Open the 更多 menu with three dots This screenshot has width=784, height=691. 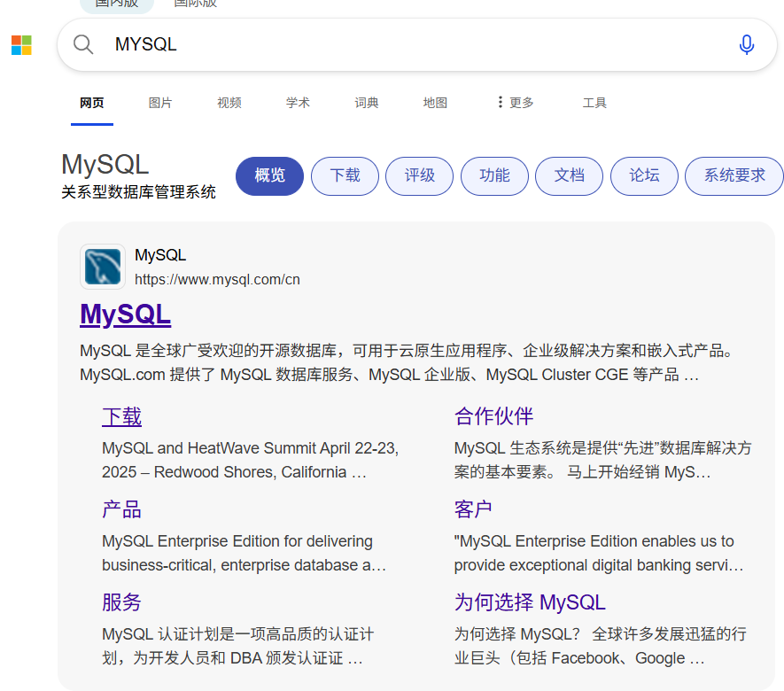(516, 103)
